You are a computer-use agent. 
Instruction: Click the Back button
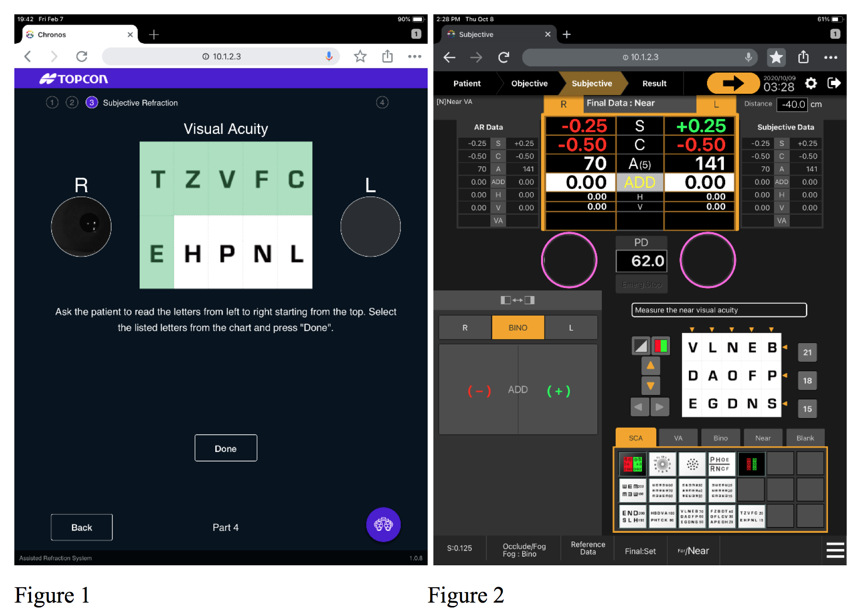82,528
